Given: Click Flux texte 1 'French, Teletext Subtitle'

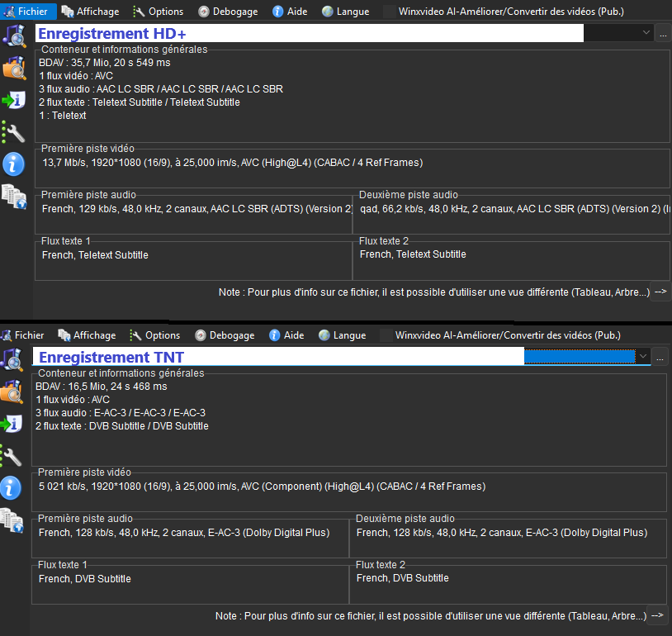Looking at the screenshot, I should (x=95, y=255).
